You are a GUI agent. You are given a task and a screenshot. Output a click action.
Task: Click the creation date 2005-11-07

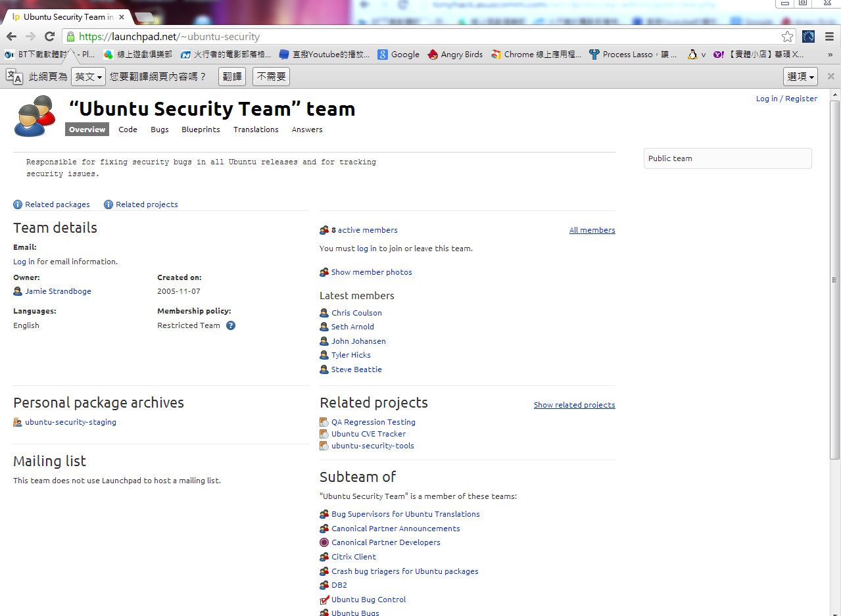(179, 291)
